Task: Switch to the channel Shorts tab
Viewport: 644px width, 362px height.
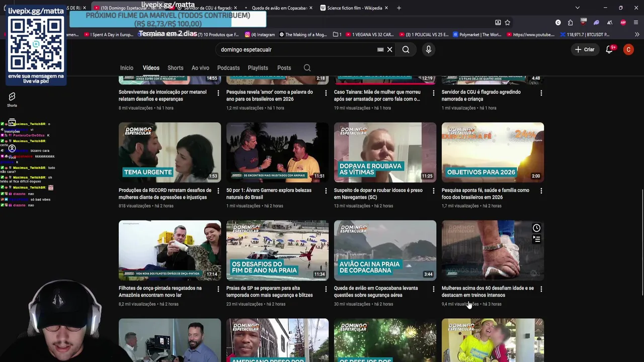Action: [x=175, y=68]
